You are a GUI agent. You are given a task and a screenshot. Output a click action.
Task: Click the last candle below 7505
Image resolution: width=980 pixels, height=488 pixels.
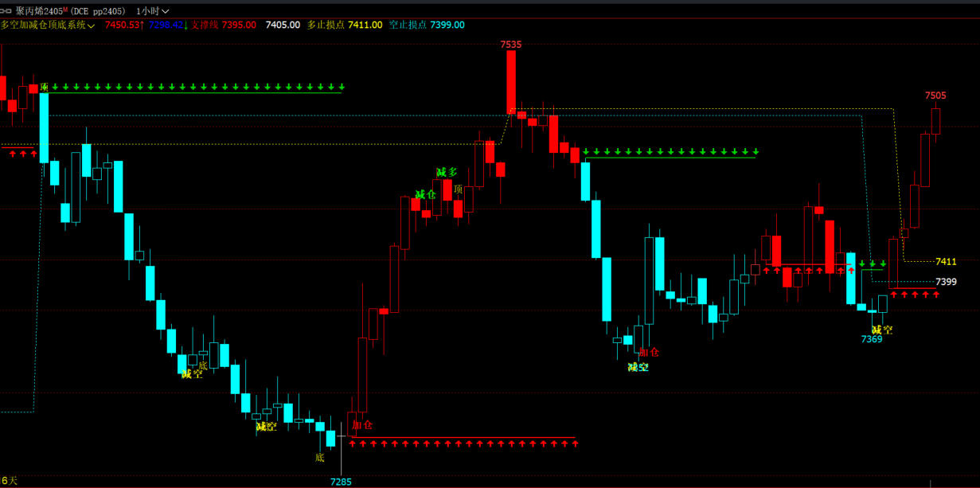(935, 121)
